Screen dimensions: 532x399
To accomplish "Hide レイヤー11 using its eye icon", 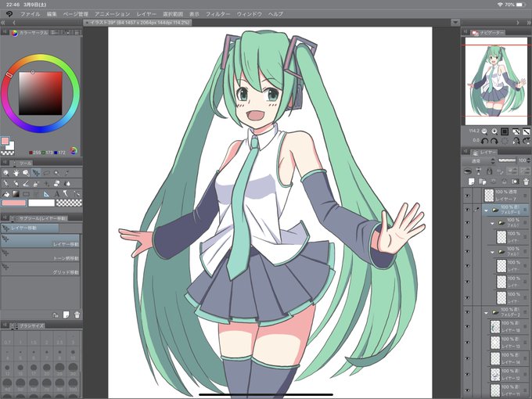I will (468, 390).
